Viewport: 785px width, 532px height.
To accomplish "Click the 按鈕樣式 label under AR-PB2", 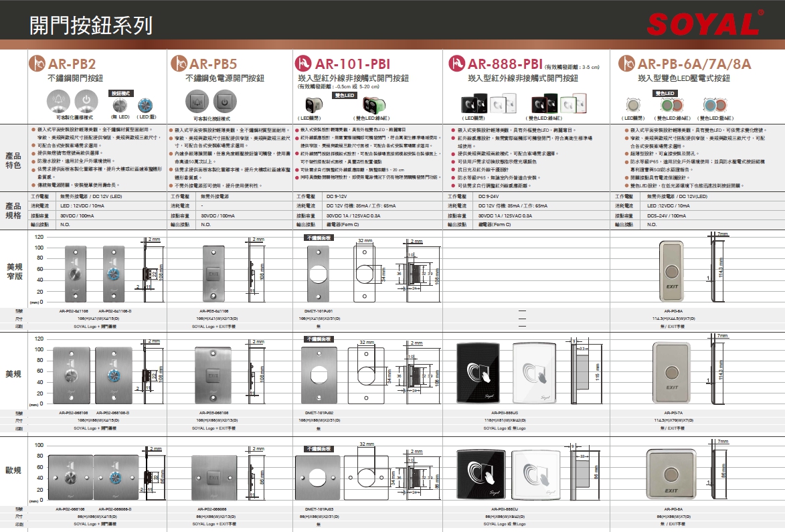I will coord(120,94).
